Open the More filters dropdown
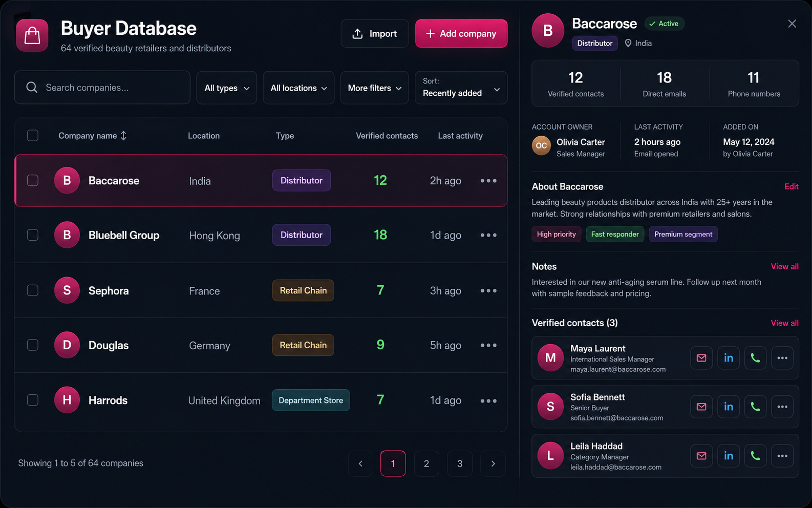 point(374,88)
